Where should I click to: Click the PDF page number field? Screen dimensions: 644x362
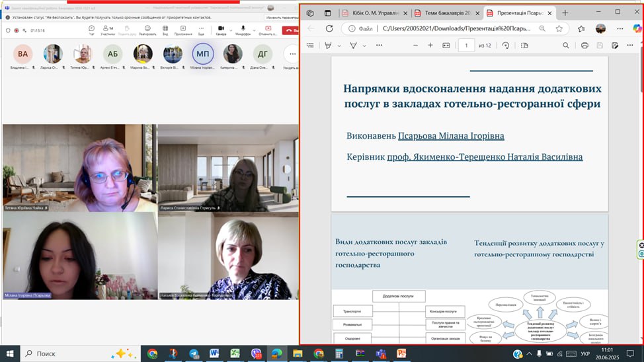pos(467,46)
